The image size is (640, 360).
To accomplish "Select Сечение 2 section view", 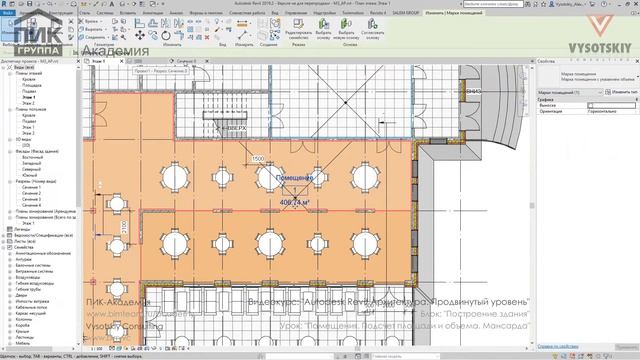I will pyautogui.click(x=31, y=193).
